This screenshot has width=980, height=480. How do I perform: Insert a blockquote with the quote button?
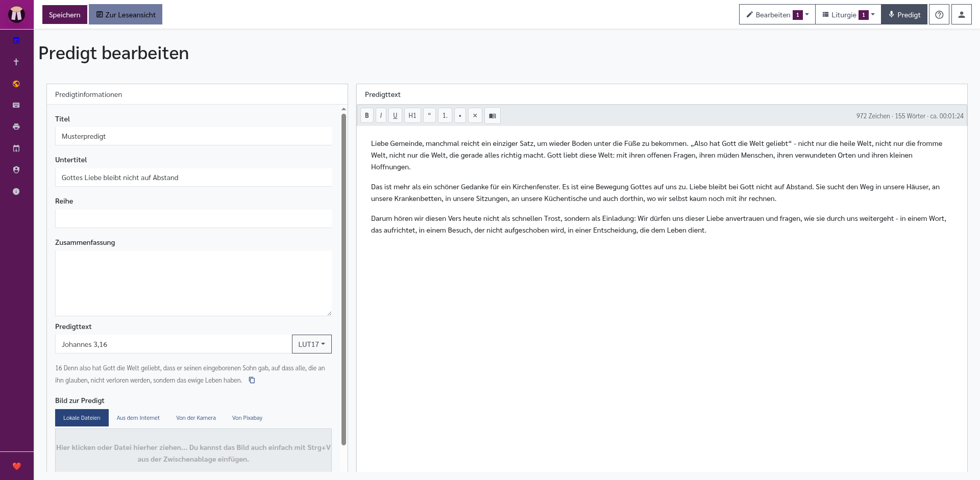point(429,116)
